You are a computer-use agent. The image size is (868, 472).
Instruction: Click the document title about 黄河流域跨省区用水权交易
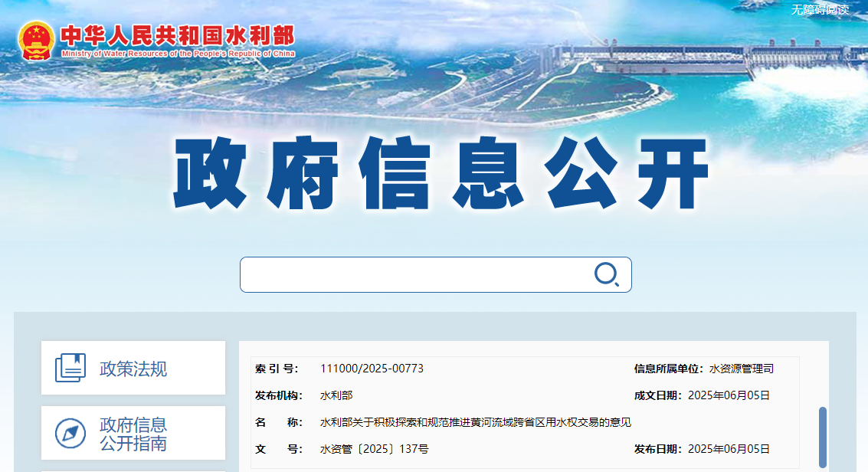475,422
